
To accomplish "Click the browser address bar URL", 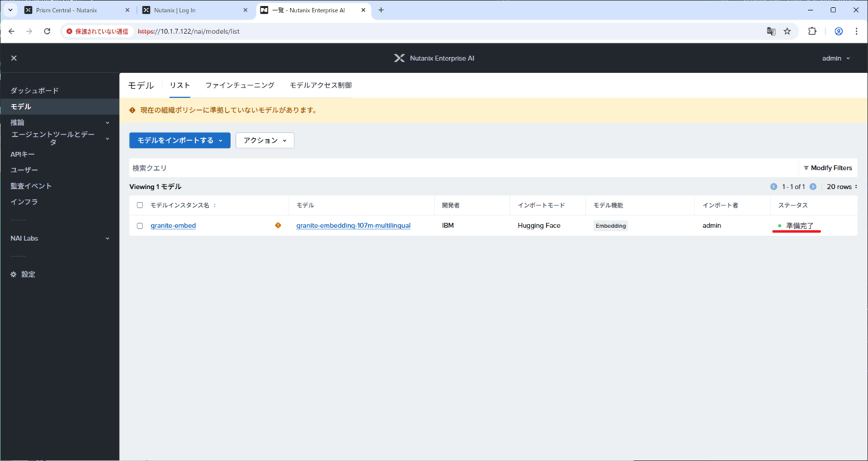I will click(189, 32).
